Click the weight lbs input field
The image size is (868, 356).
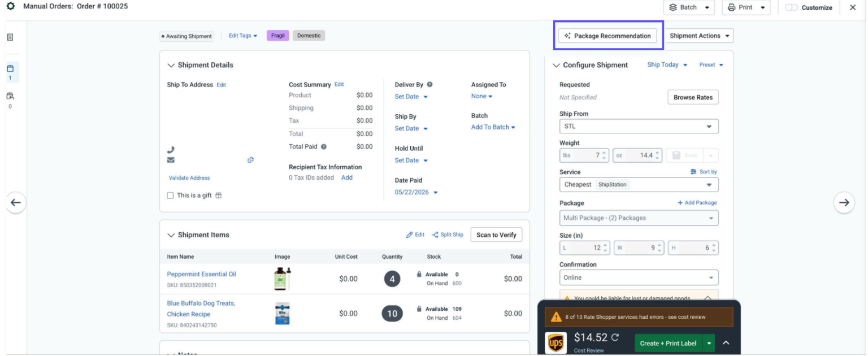coord(584,155)
